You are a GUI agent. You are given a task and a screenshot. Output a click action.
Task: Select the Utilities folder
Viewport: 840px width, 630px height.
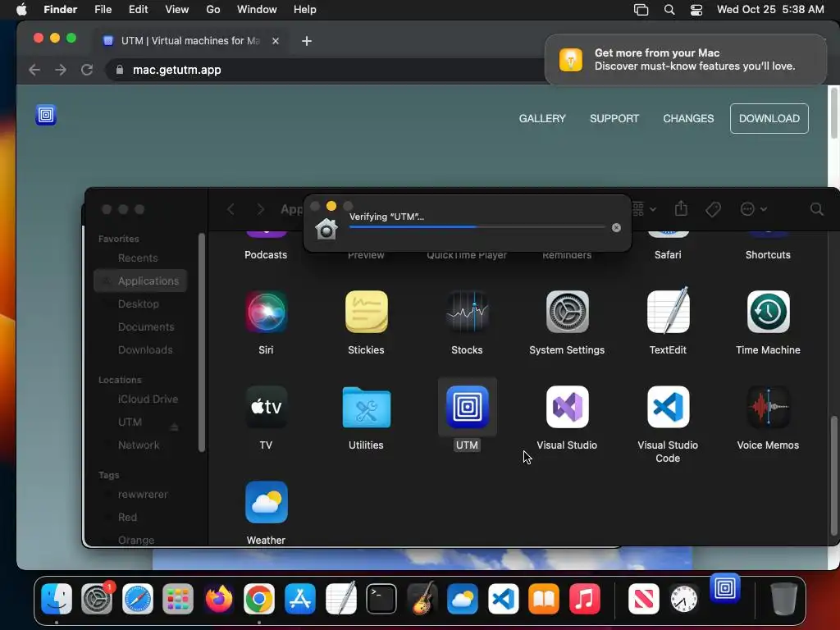pyautogui.click(x=367, y=407)
